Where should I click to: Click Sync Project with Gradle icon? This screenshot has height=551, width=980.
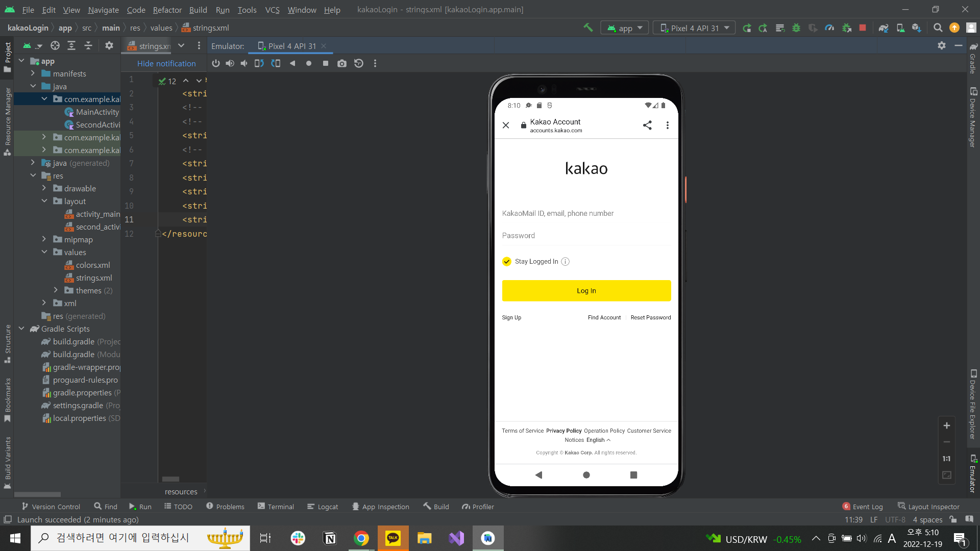click(884, 28)
